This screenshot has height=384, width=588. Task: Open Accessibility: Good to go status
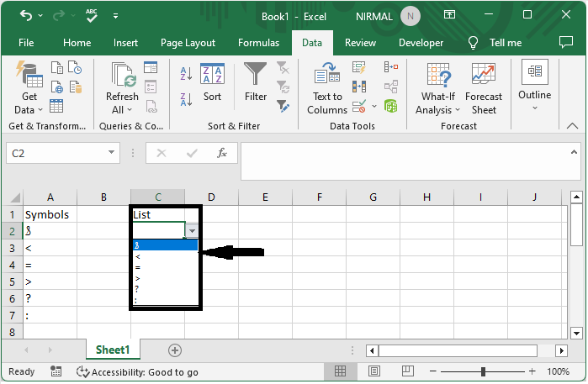(x=137, y=372)
